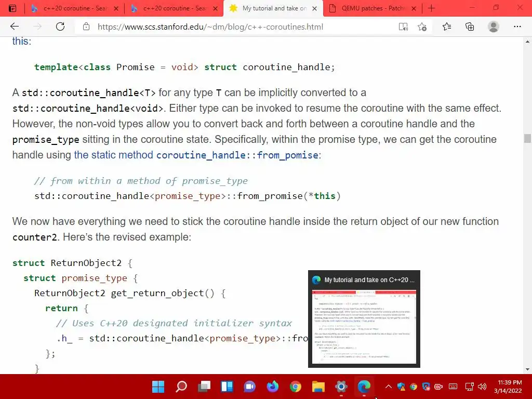Open the clock and date 11:39 PM
532x399 pixels.
coord(508,387)
